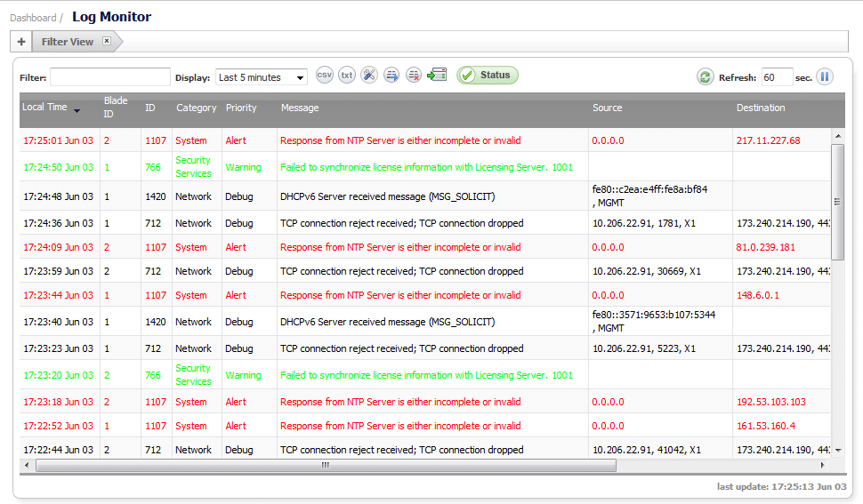Export log as CSV icon
Image resolution: width=863 pixels, height=504 pixels.
point(325,76)
